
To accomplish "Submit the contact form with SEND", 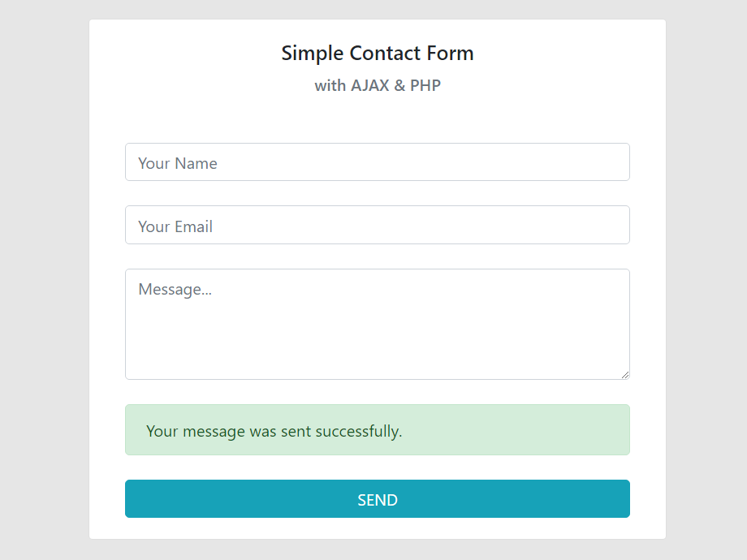I will pyautogui.click(x=377, y=499).
